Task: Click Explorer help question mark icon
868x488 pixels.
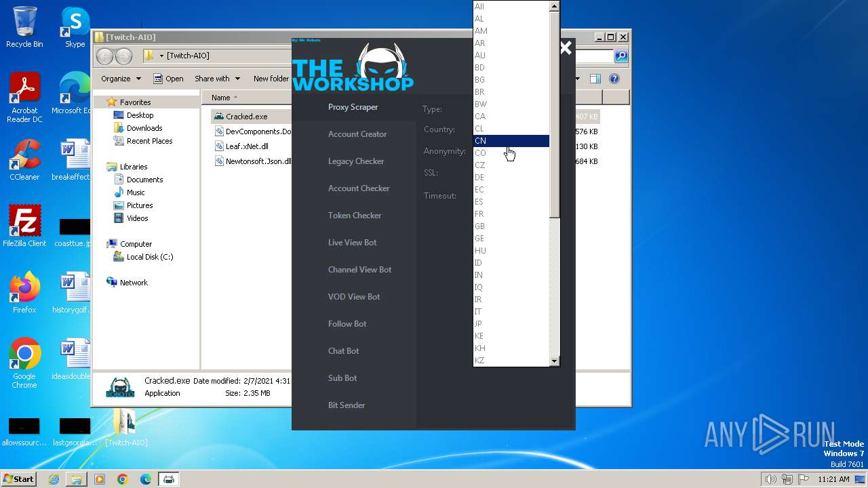Action: click(614, 79)
